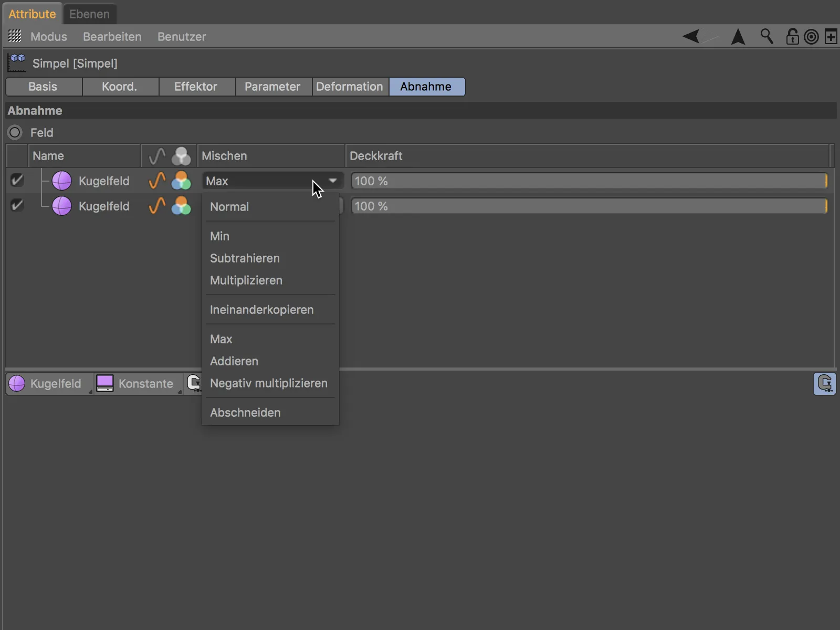
Task: Open the Benutzer menu
Action: (x=182, y=37)
